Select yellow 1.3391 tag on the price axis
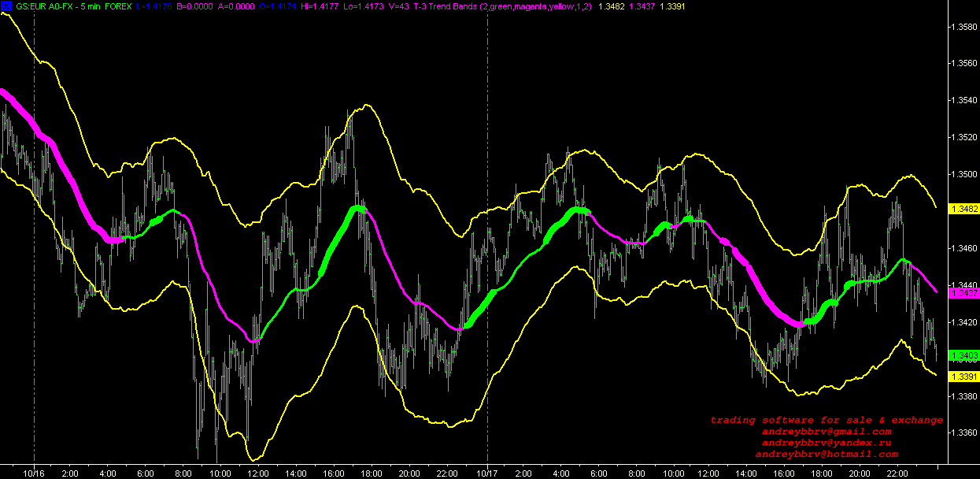Viewport: 980px width, 479px height. [963, 377]
